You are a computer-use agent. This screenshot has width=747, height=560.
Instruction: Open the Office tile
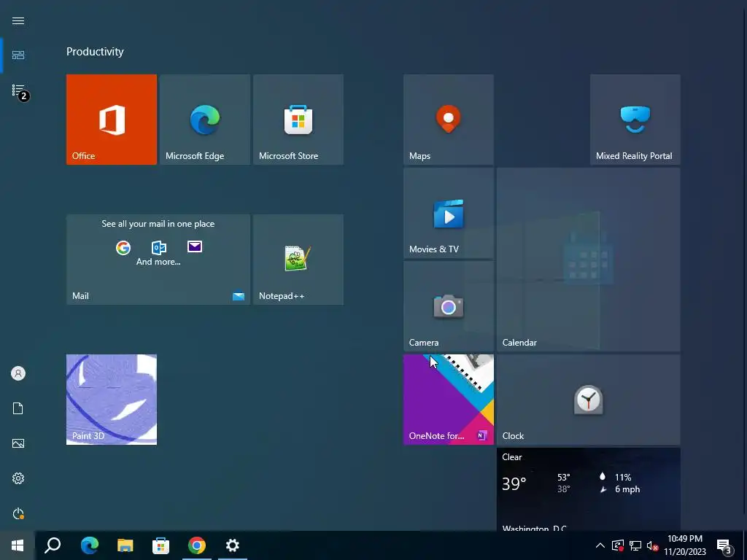click(112, 120)
